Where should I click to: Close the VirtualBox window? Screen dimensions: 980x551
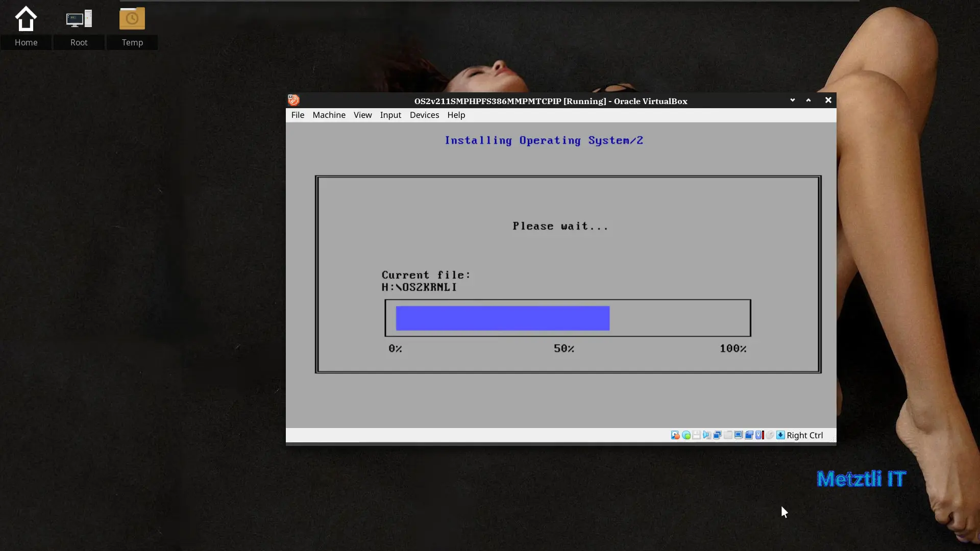(x=828, y=100)
